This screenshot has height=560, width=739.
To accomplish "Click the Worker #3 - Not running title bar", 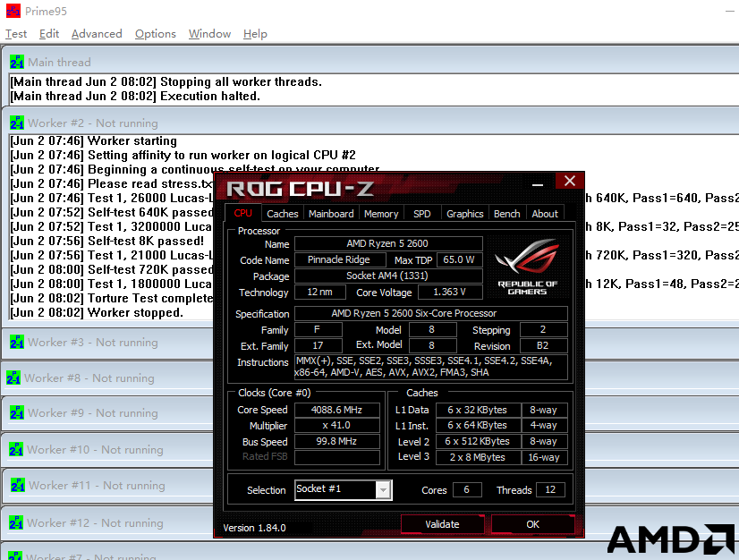I will pyautogui.click(x=107, y=343).
